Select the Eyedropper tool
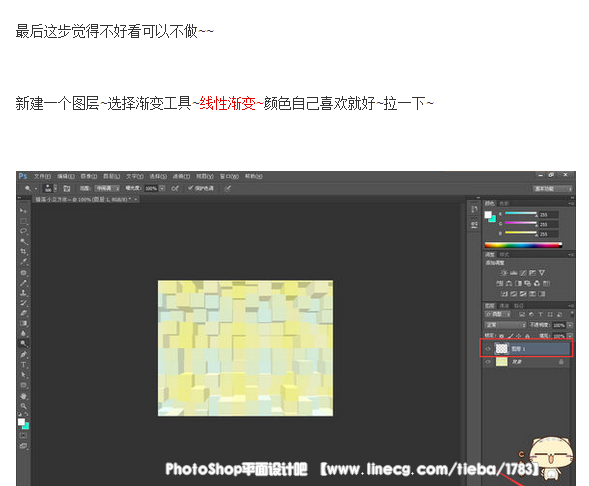This screenshot has width=589, height=486. pos(23,262)
